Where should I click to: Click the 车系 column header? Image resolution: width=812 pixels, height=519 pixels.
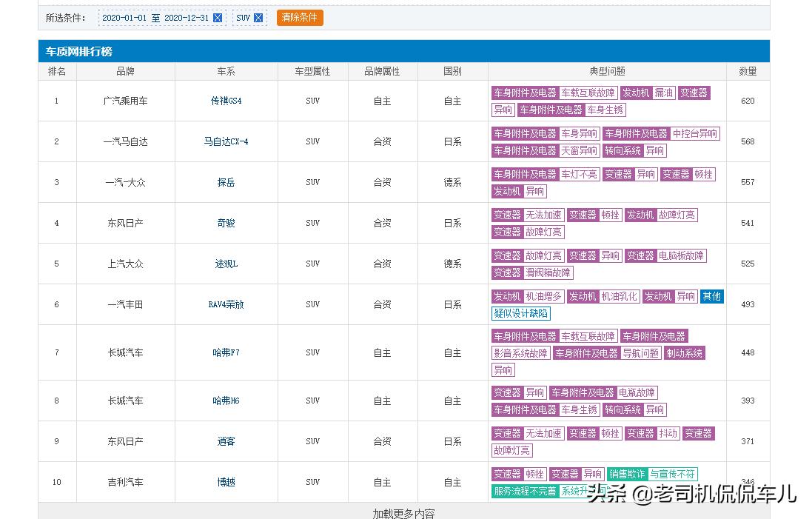(x=227, y=72)
